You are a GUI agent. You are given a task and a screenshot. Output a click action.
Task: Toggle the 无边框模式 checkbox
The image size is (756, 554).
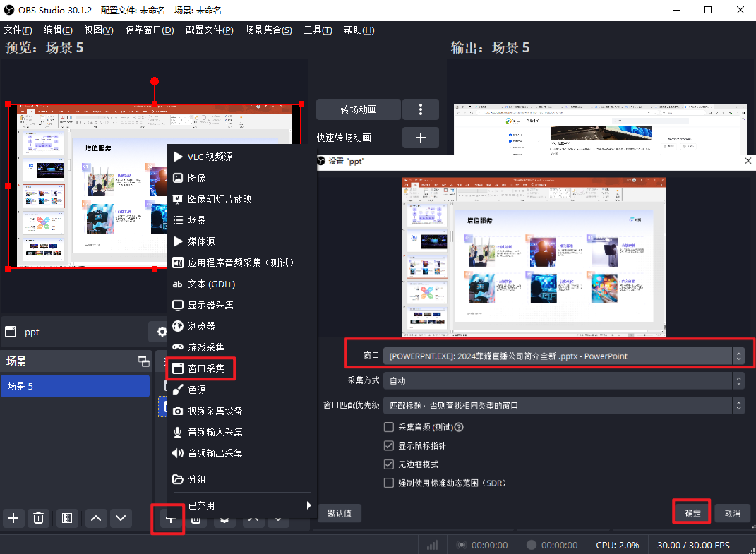pyautogui.click(x=389, y=464)
